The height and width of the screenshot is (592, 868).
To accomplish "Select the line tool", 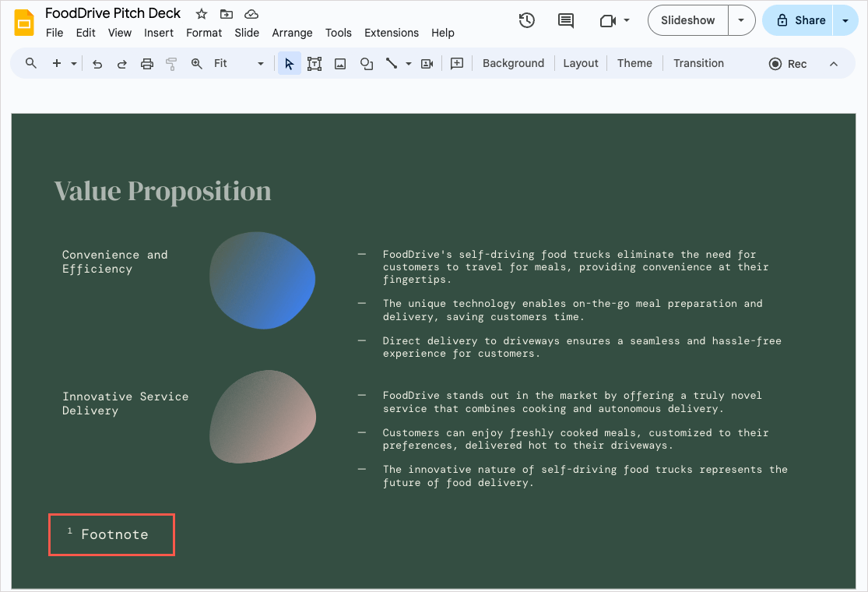I will click(392, 63).
